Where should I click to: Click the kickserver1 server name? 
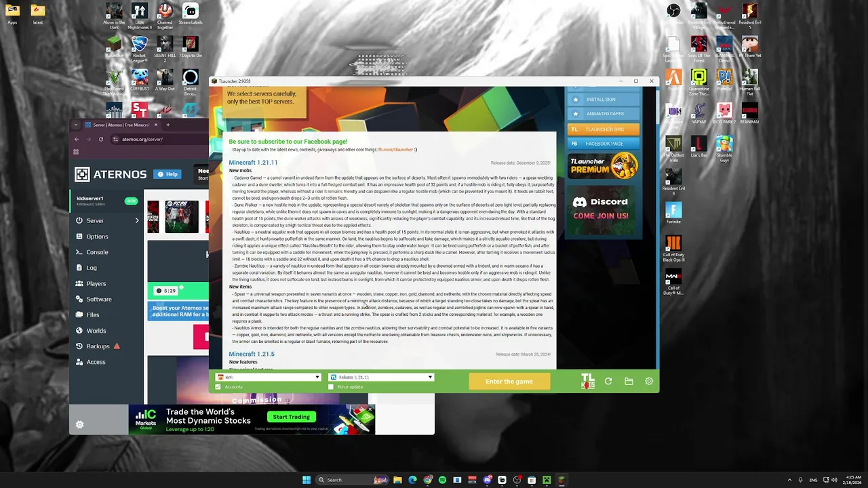(90, 199)
